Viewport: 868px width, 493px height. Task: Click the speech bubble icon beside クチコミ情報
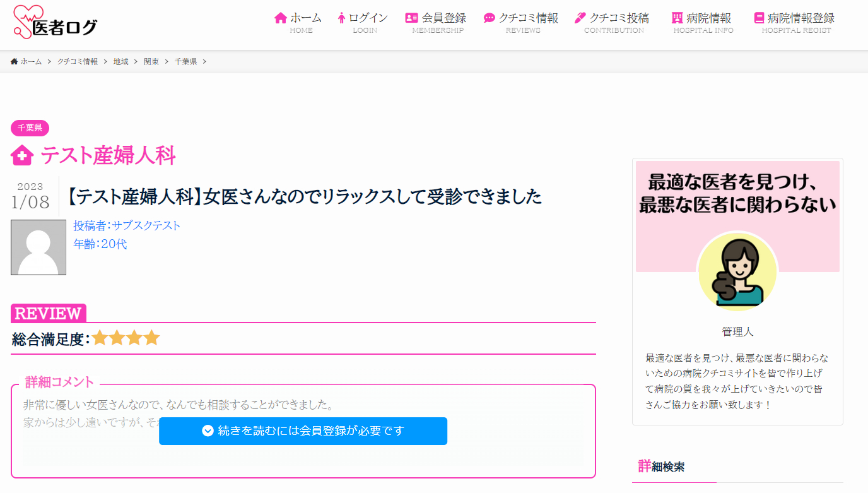(x=490, y=18)
